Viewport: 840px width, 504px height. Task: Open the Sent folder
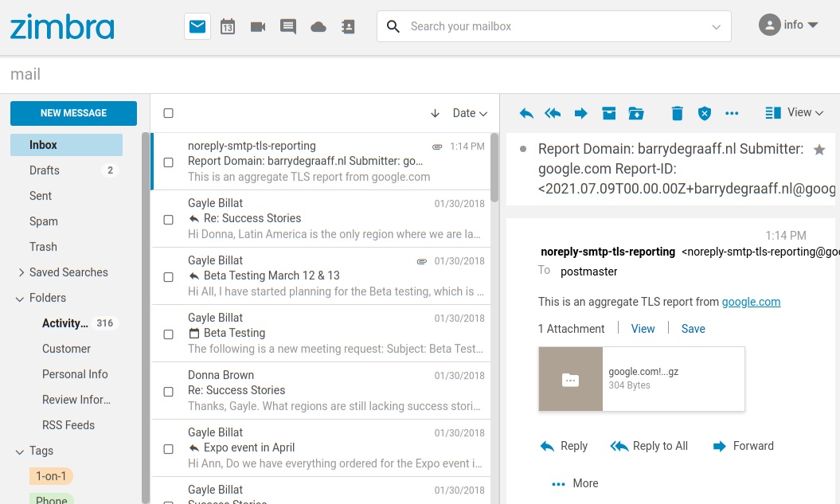tap(41, 196)
